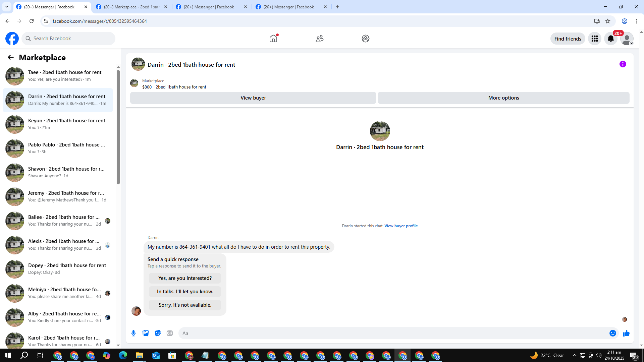Switch to the fourth Messenger tab
Screen dimensions: 644x362
[x=291, y=7]
